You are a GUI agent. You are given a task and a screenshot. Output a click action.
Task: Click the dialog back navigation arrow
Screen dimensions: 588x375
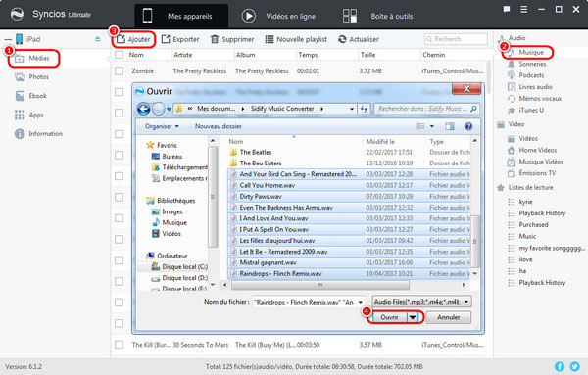(143, 109)
